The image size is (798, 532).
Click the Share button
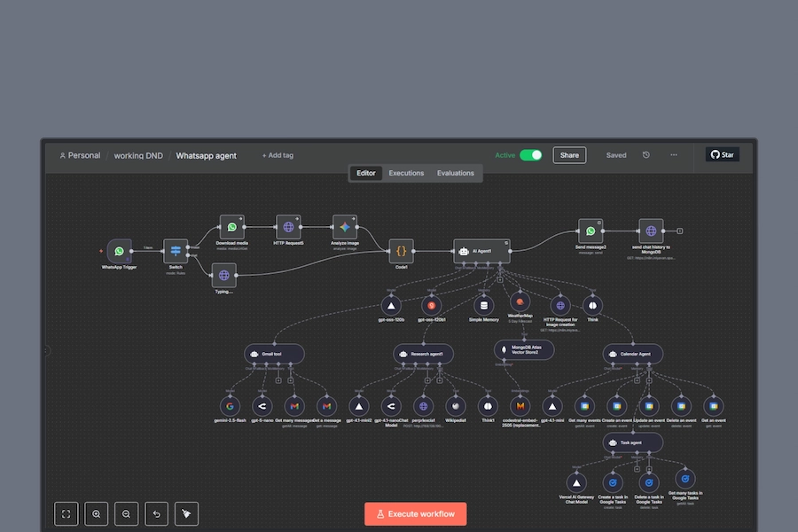[569, 155]
